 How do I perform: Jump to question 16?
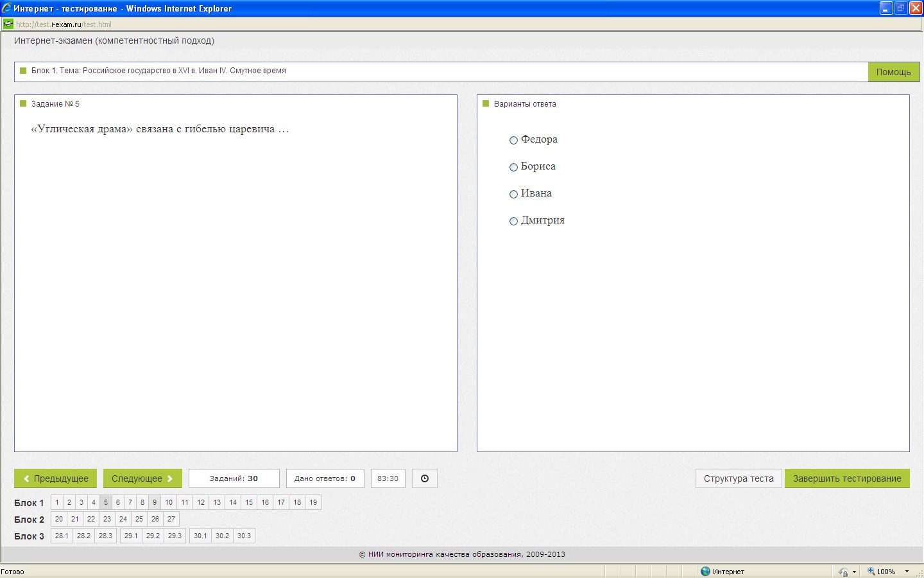pyautogui.click(x=265, y=502)
